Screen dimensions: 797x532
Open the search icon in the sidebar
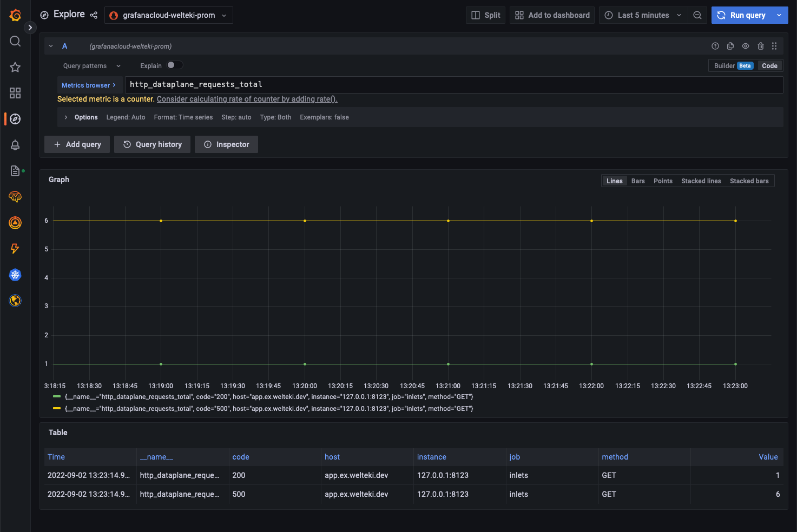pyautogui.click(x=15, y=41)
